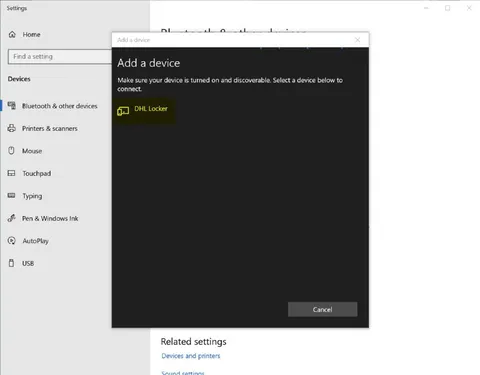Click the USB icon in sidebar

tap(11, 263)
